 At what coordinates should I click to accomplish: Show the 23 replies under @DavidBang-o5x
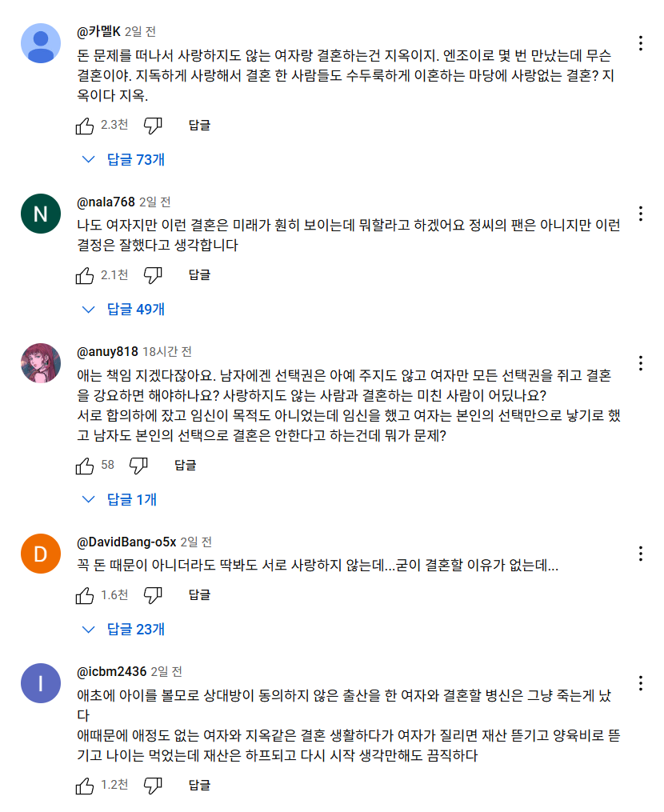(126, 630)
